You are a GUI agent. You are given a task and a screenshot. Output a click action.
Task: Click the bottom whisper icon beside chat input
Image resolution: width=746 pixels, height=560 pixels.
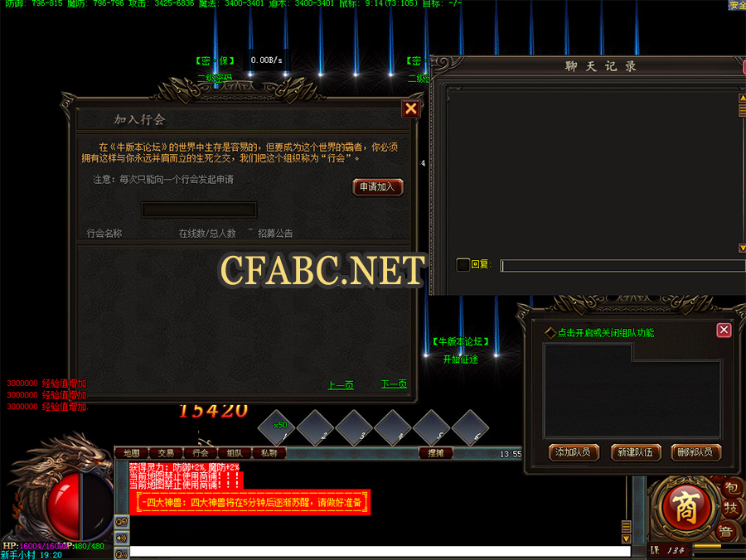tap(122, 554)
